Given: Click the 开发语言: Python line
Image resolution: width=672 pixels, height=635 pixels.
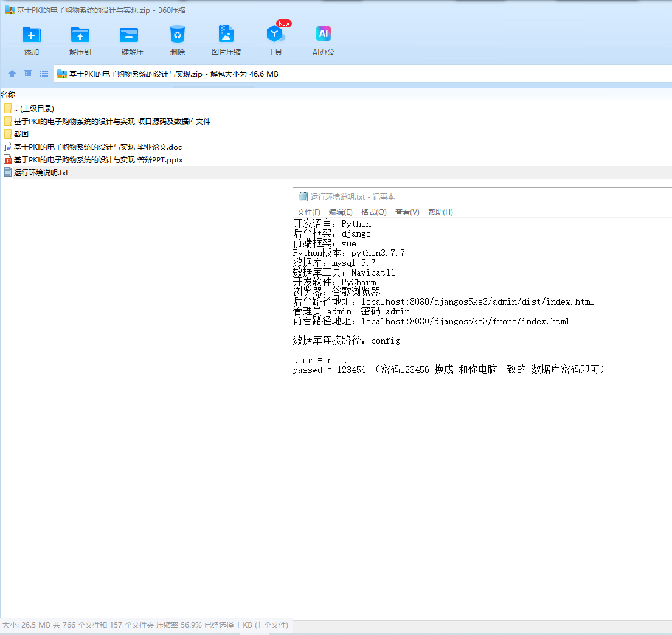Looking at the screenshot, I should point(332,224).
